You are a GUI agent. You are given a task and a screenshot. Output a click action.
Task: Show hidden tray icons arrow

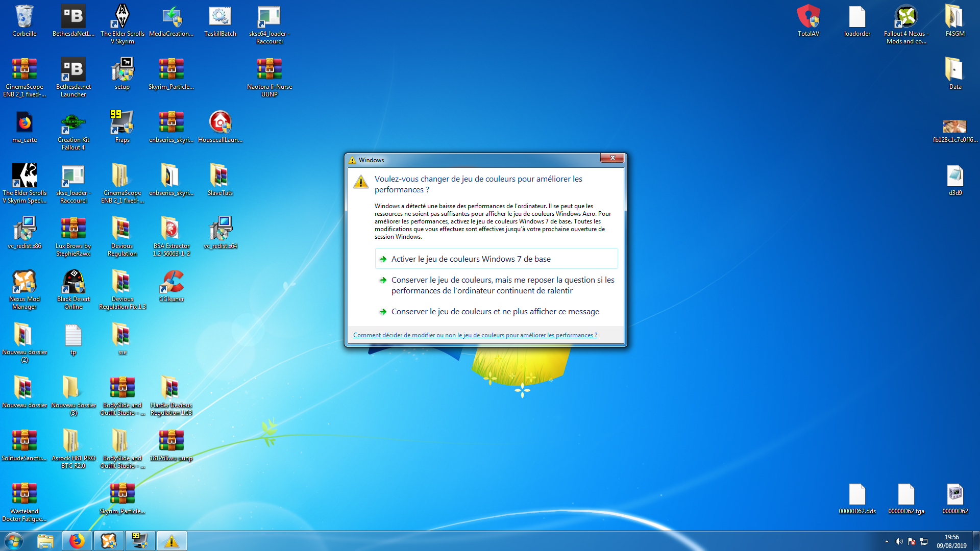click(x=887, y=541)
